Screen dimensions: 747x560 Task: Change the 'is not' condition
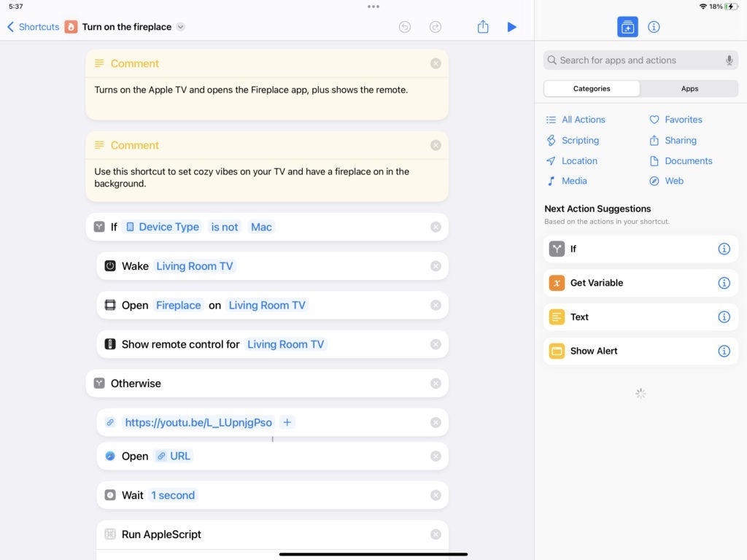[225, 227]
